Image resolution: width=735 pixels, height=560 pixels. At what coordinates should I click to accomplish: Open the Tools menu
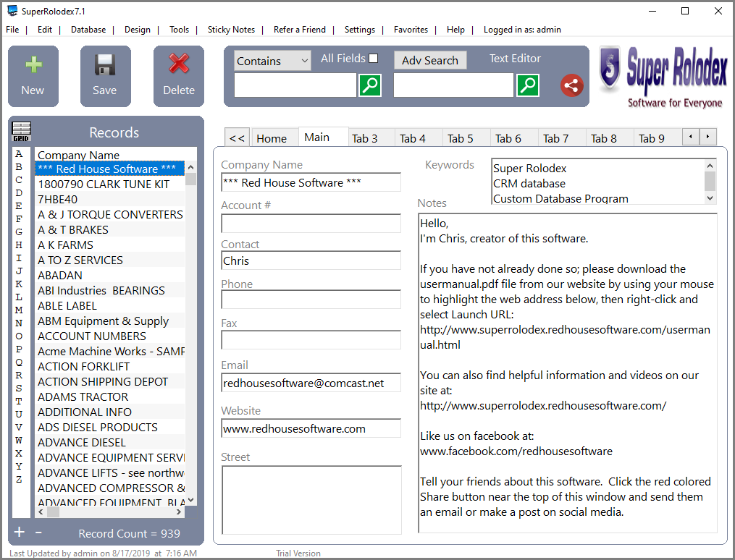pyautogui.click(x=179, y=30)
